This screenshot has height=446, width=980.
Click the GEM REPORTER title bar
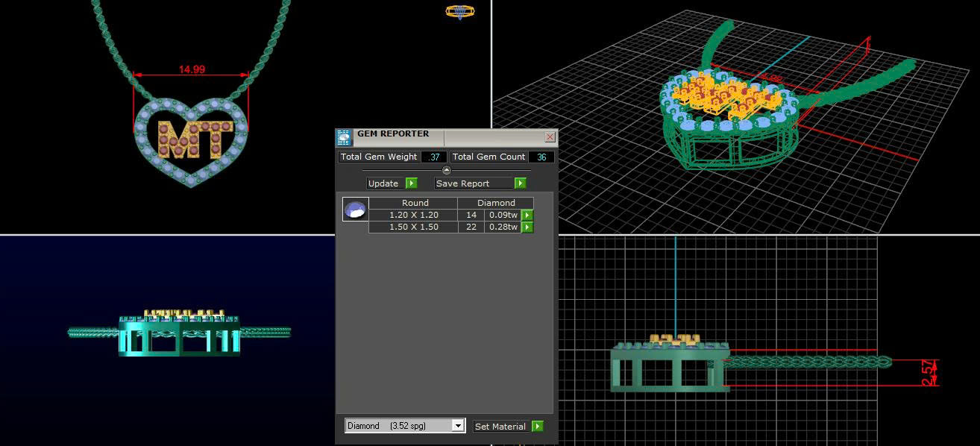click(x=446, y=136)
